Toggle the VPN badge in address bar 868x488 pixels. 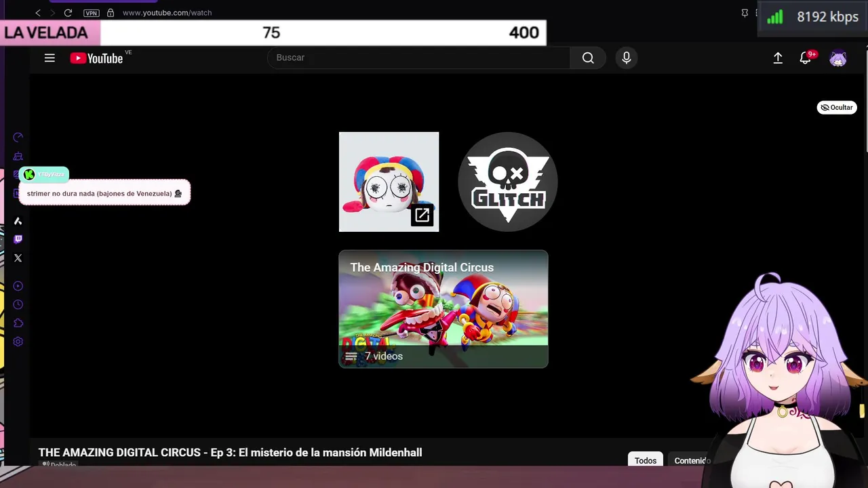91,13
